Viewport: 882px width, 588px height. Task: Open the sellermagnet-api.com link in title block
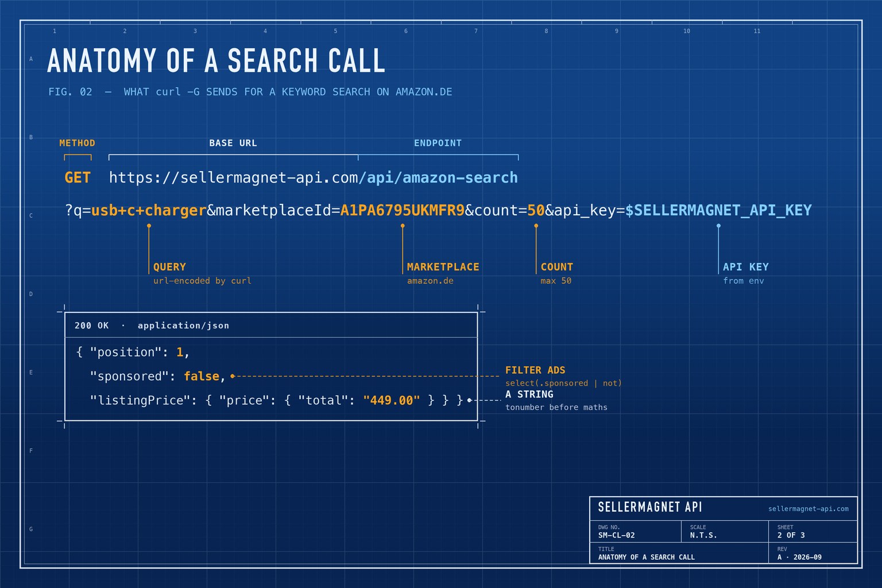[808, 509]
